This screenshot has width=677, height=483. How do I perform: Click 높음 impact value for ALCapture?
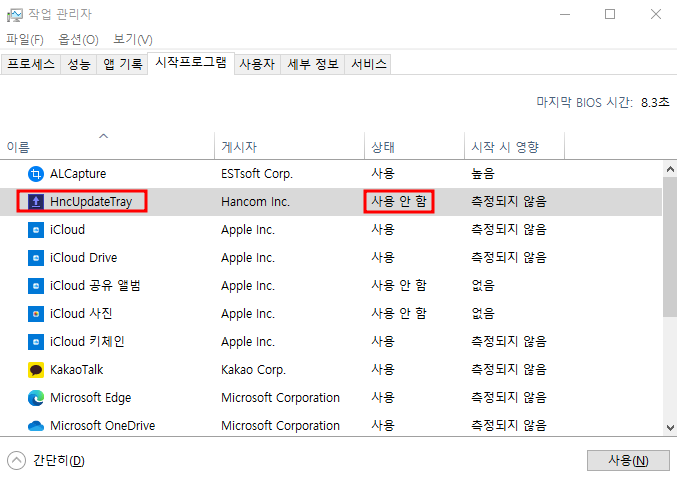[x=483, y=174]
